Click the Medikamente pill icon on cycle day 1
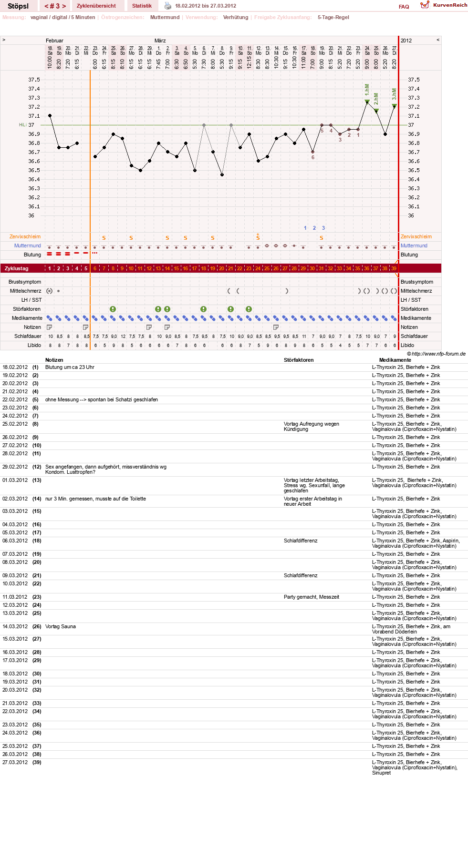Image resolution: width=468 pixels, height=868 pixels. (x=50, y=318)
